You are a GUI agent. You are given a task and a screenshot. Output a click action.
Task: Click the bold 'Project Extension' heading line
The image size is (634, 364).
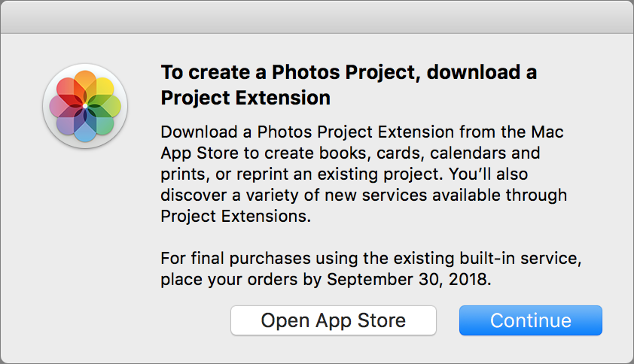[245, 99]
